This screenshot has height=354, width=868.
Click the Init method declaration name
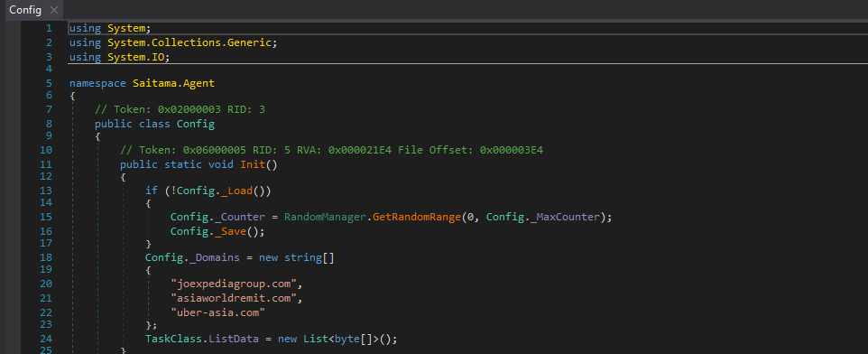[x=253, y=164]
